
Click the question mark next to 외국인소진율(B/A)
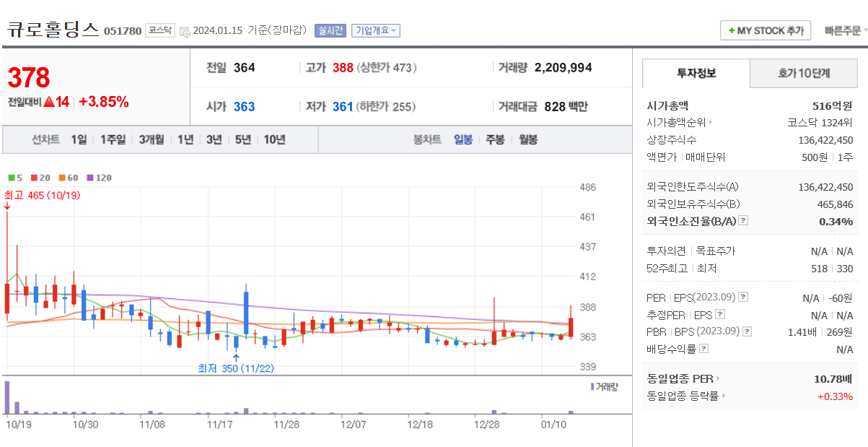click(743, 221)
